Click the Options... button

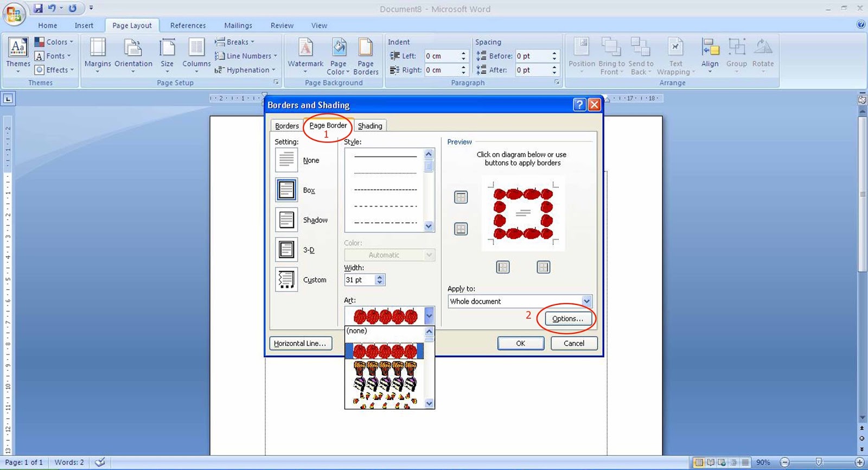point(567,319)
